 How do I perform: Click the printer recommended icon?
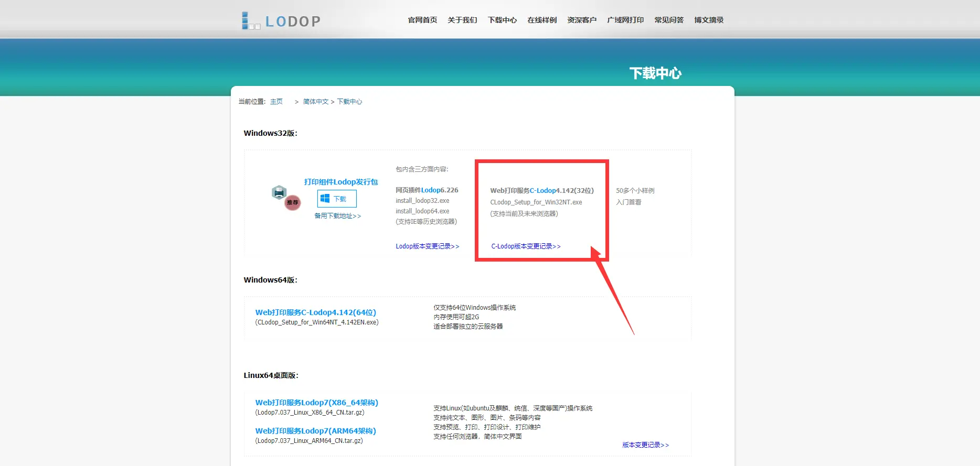286,198
